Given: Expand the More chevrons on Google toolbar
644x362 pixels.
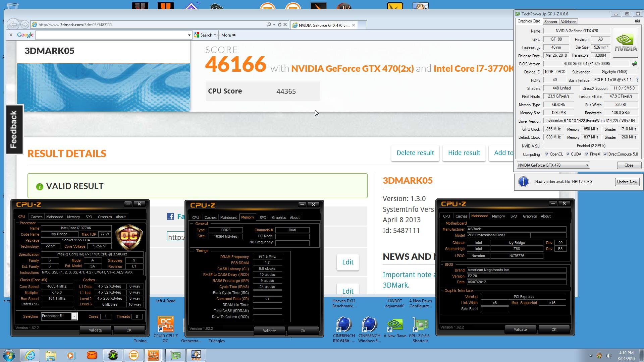Looking at the screenshot, I should (234, 35).
